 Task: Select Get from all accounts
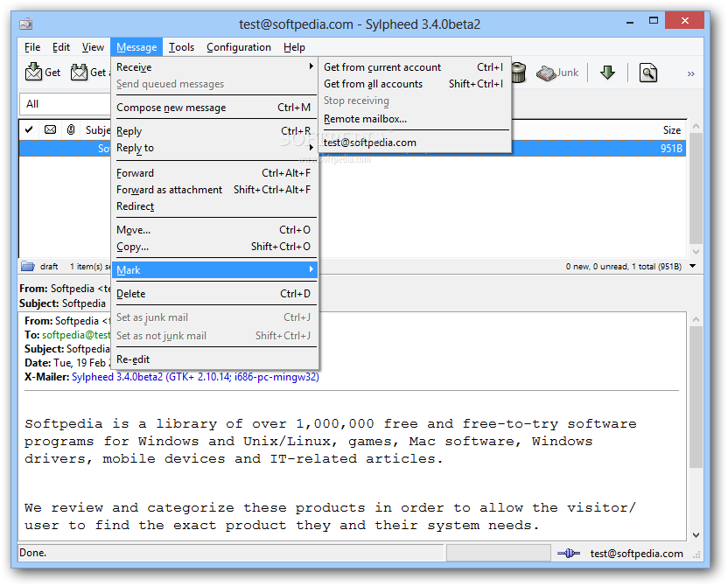[415, 84]
